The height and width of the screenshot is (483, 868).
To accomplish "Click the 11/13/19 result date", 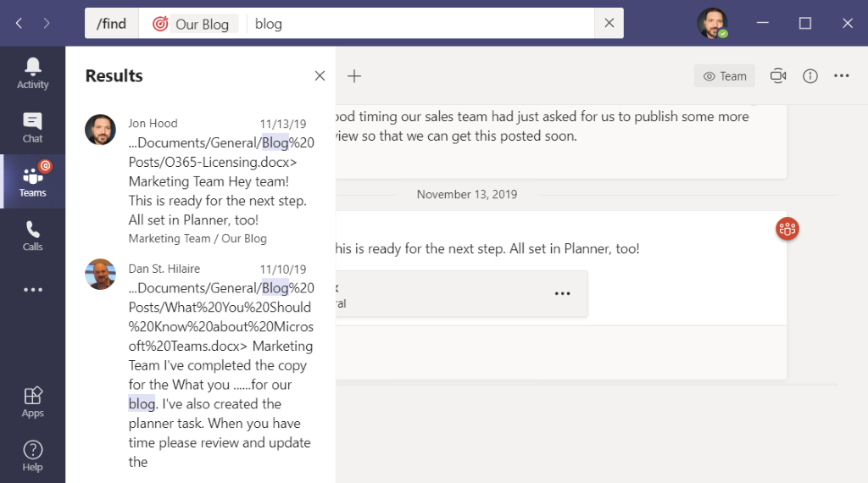I will click(x=283, y=124).
